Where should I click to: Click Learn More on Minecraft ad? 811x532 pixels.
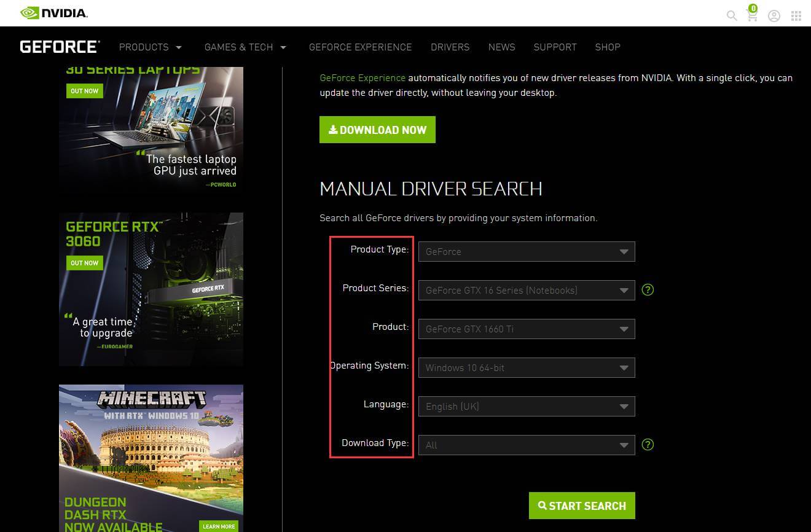click(x=219, y=526)
